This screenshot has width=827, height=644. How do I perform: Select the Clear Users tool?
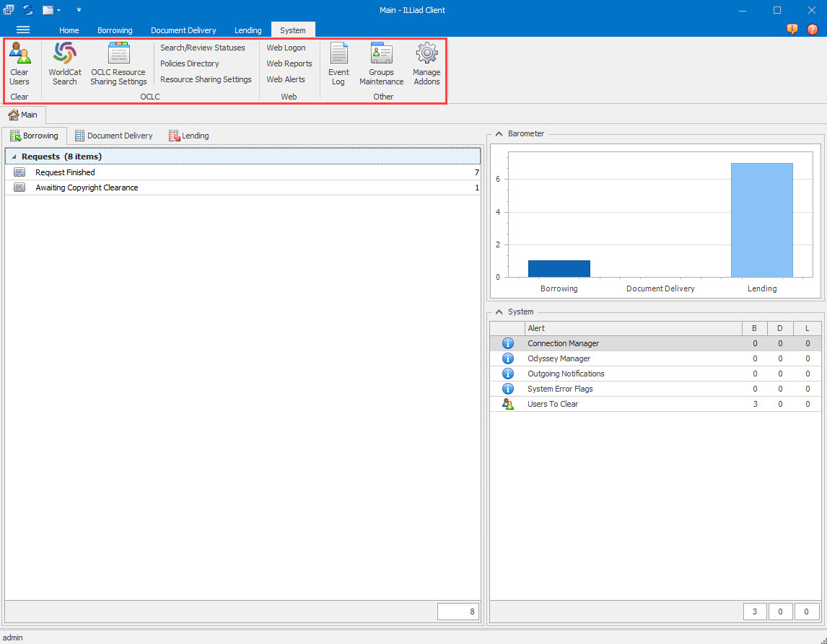coord(20,63)
